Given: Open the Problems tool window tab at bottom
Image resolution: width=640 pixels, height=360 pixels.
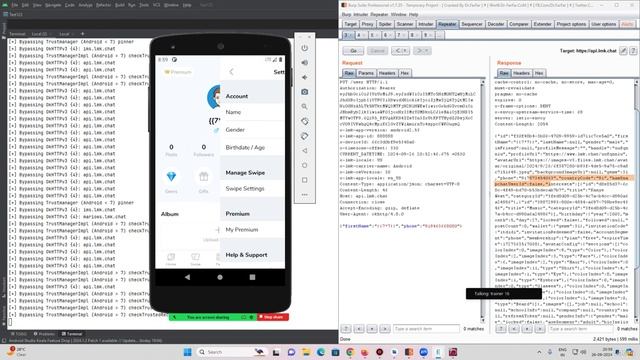Looking at the screenshot, I should [x=44, y=334].
